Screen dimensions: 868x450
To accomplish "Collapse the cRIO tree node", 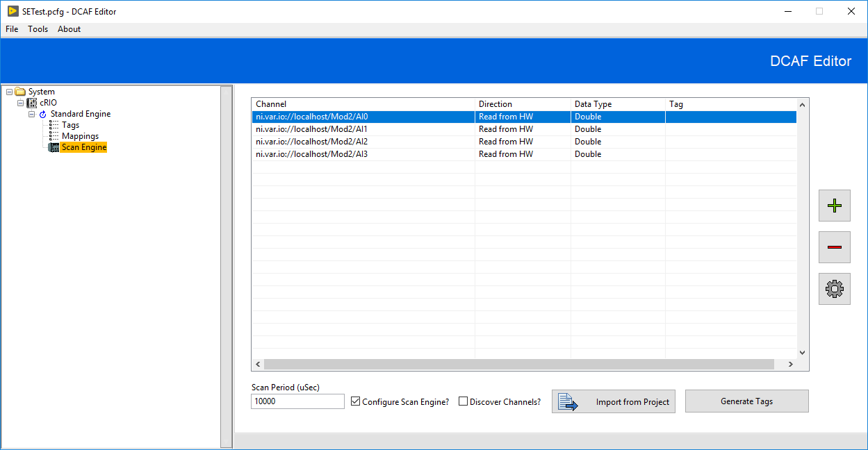I will tap(20, 103).
